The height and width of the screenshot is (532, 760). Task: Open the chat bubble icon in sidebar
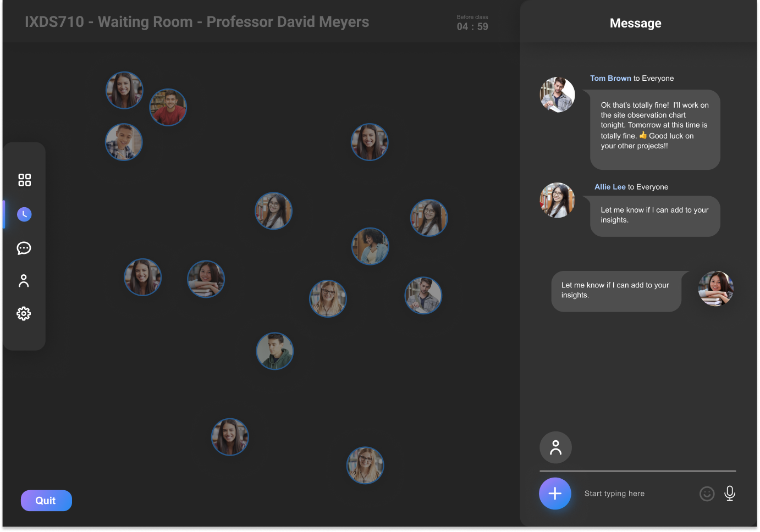[24, 248]
